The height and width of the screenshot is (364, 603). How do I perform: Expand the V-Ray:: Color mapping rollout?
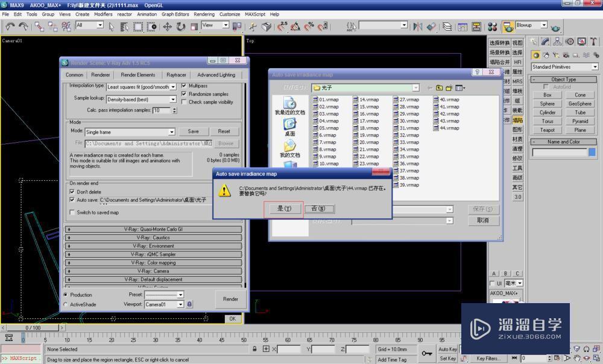(x=153, y=263)
